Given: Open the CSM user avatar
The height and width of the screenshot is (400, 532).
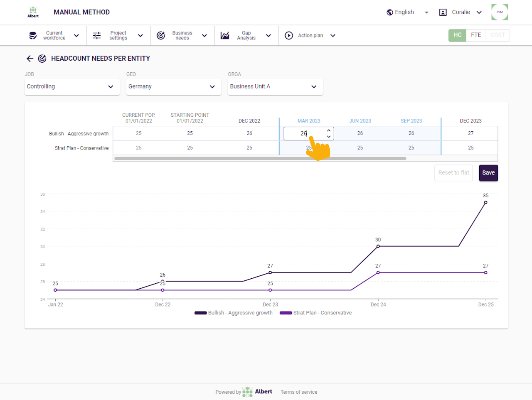Looking at the screenshot, I should coord(500,12).
